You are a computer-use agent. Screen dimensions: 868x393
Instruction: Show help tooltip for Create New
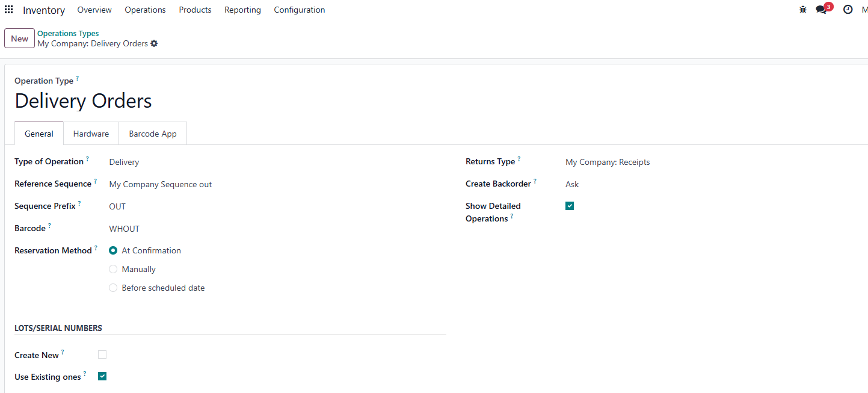pos(63,353)
